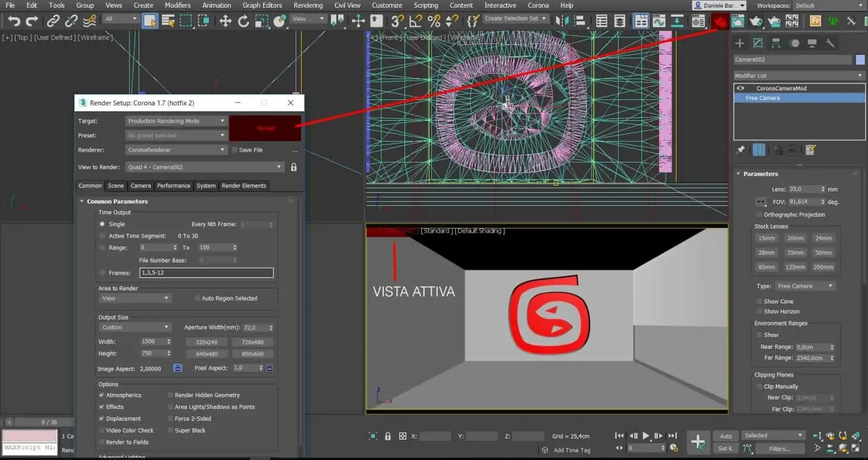Viewport: 868px width, 460px height.
Task: Open the Configure Modifier Sets icon
Action: pyautogui.click(x=810, y=149)
